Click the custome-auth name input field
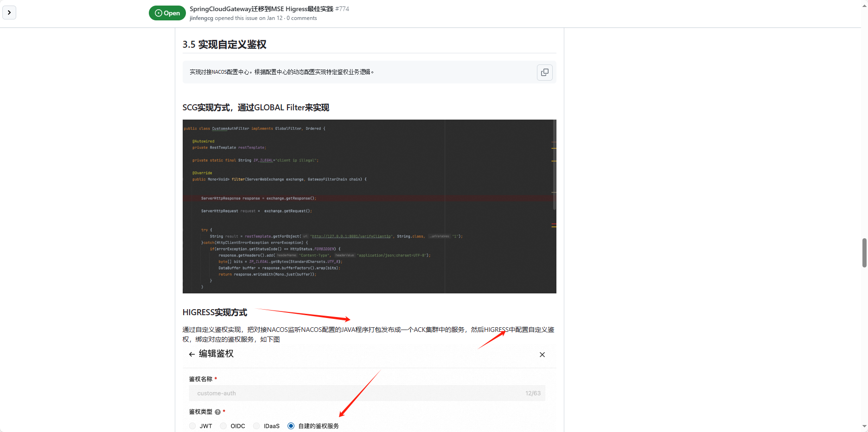 367,393
